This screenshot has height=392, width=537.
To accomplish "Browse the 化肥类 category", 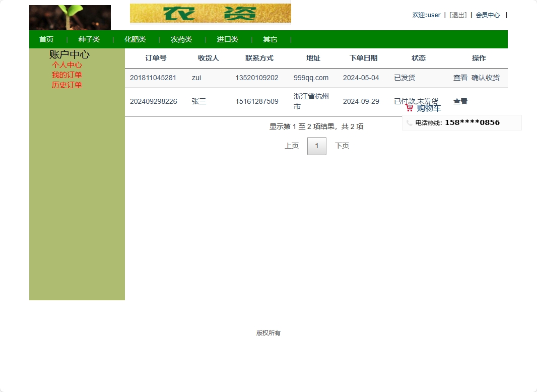I will click(x=135, y=39).
